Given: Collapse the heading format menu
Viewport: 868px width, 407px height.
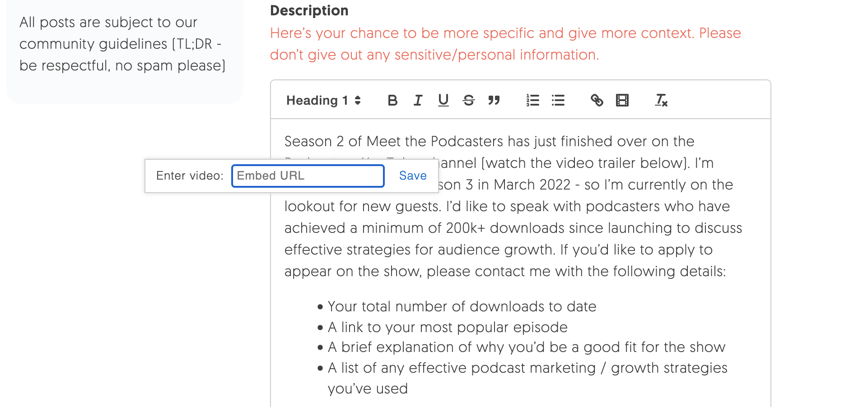Looking at the screenshot, I should pyautogui.click(x=358, y=100).
